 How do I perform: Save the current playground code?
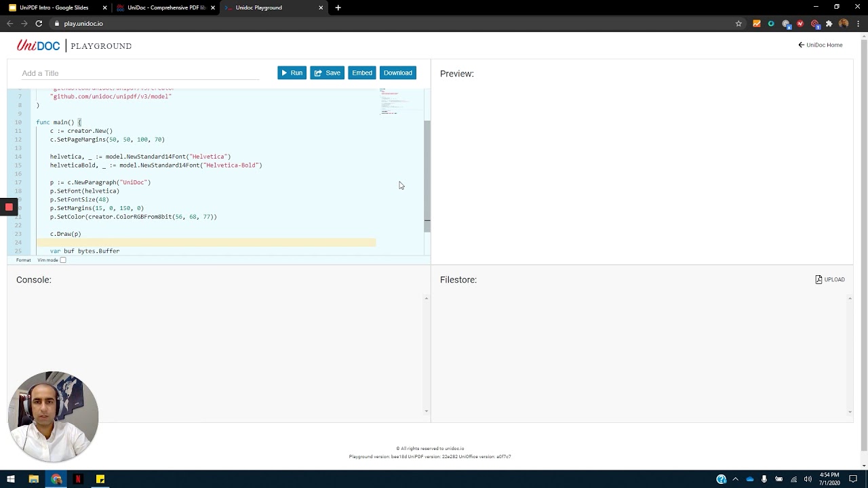coord(328,73)
